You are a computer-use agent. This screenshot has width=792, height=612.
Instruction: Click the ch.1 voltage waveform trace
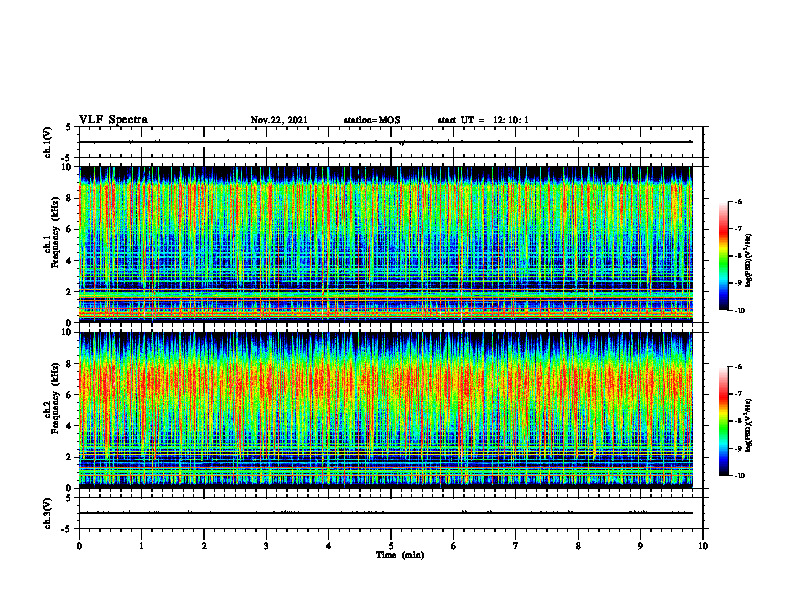click(386, 142)
